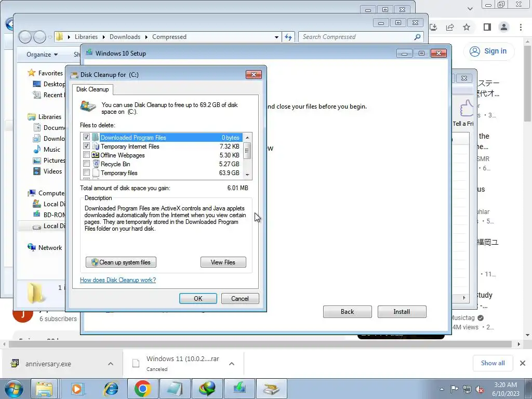This screenshot has height=399, width=532.
Task: Click the network tray icon
Action: pos(467,389)
